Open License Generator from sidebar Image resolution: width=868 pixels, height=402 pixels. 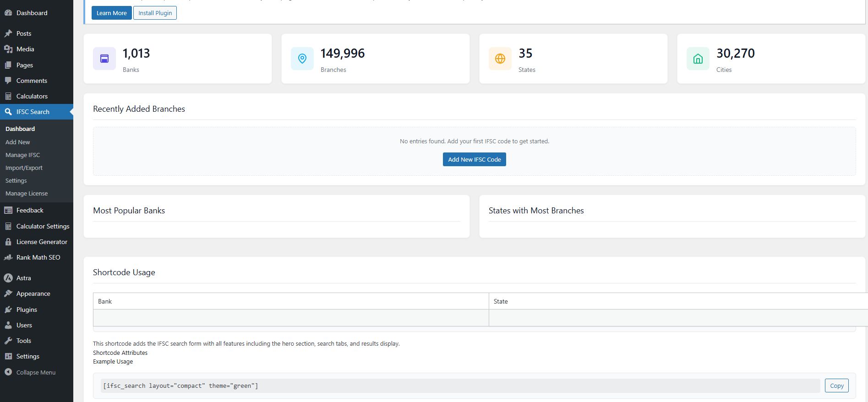tap(42, 242)
